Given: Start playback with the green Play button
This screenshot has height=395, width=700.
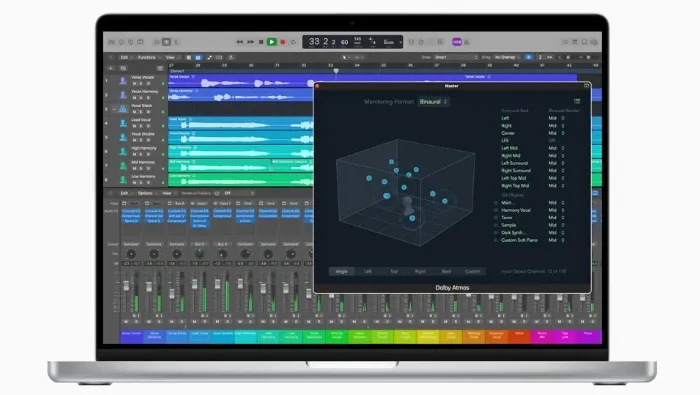Looking at the screenshot, I should point(271,42).
